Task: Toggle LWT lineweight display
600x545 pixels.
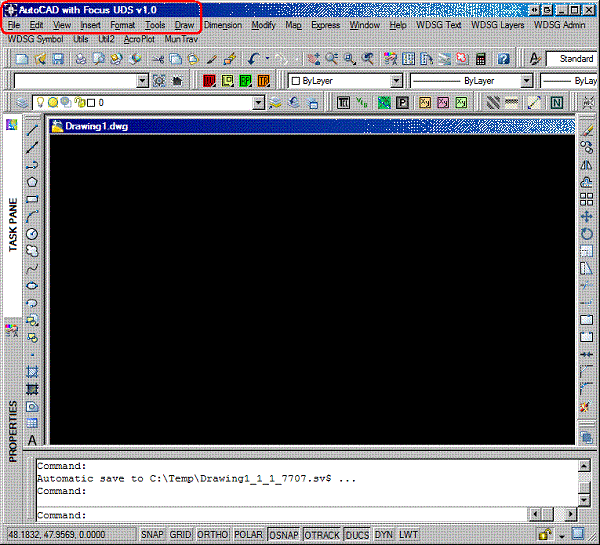Action: 408,535
